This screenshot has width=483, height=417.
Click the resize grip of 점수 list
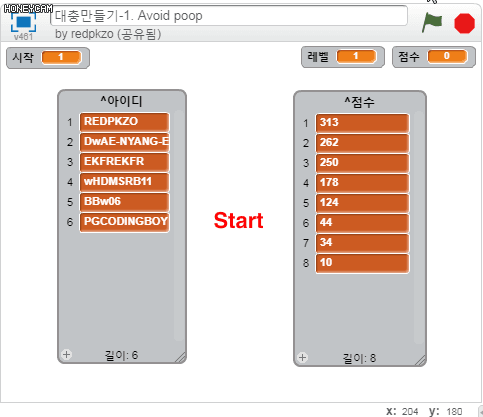421,360
